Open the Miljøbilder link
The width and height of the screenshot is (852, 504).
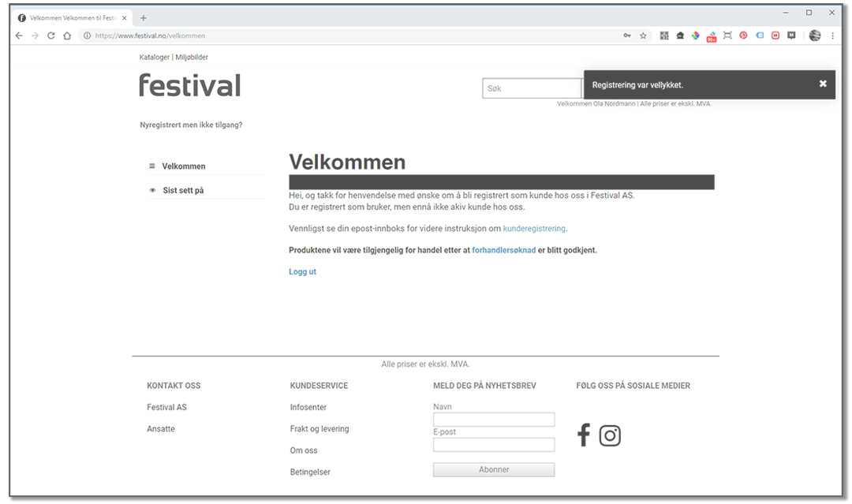[x=192, y=57]
